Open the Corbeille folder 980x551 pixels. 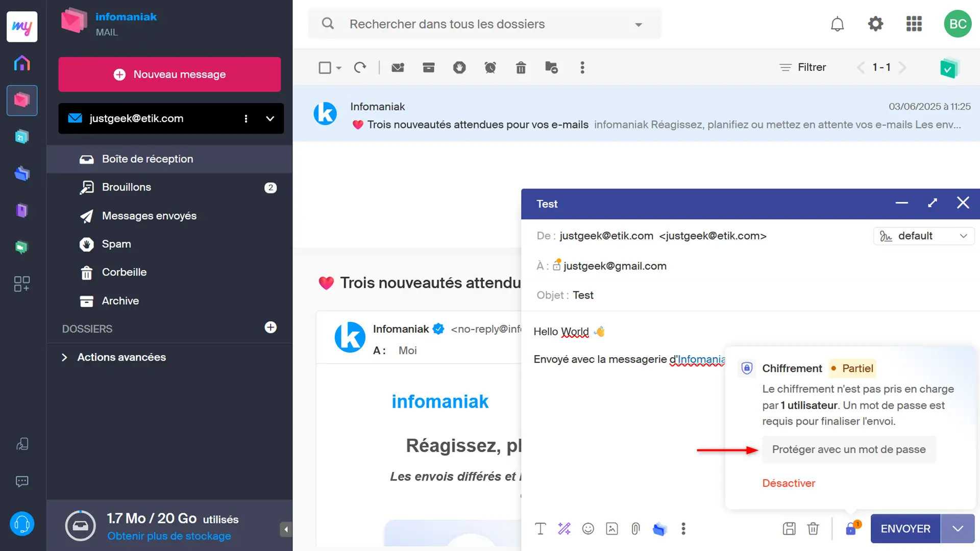coord(169,272)
